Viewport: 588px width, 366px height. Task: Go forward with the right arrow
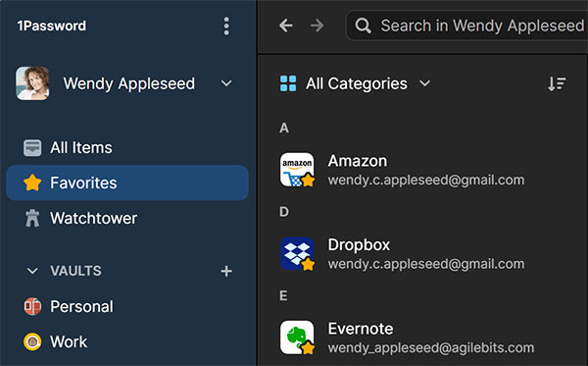click(318, 26)
